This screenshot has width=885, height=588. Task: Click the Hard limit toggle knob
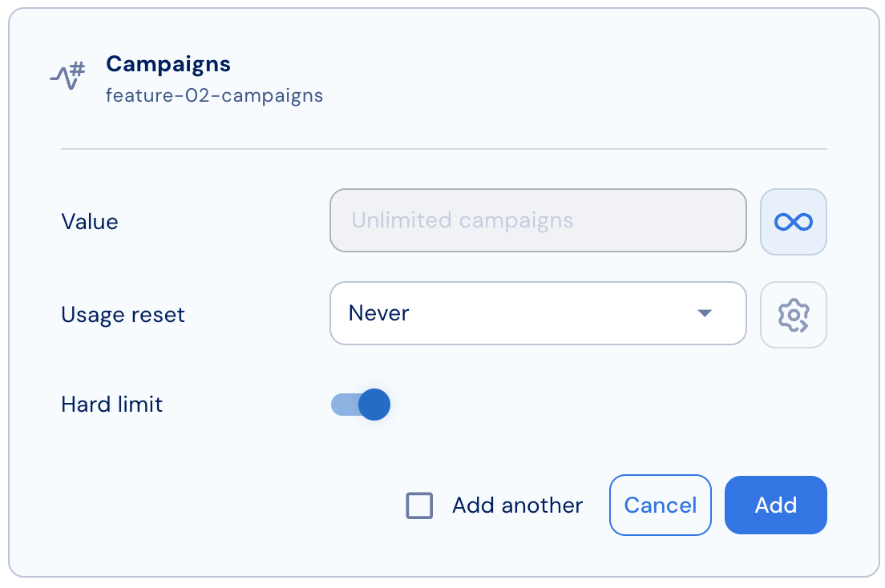pyautogui.click(x=374, y=405)
